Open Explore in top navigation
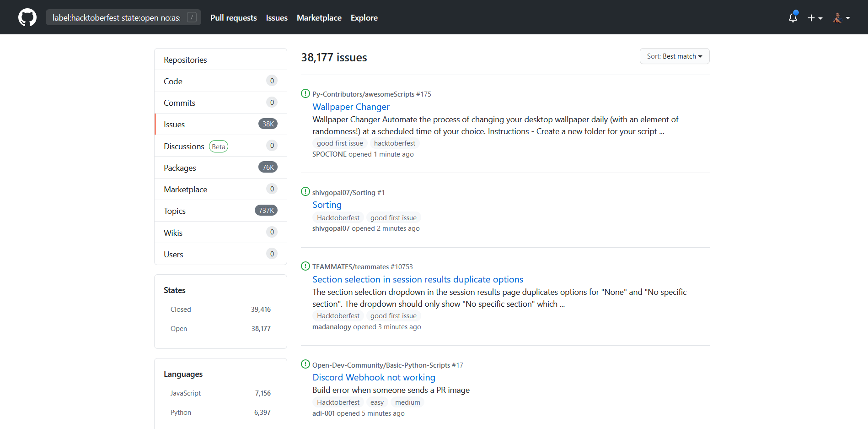This screenshot has height=429, width=868. (x=364, y=18)
